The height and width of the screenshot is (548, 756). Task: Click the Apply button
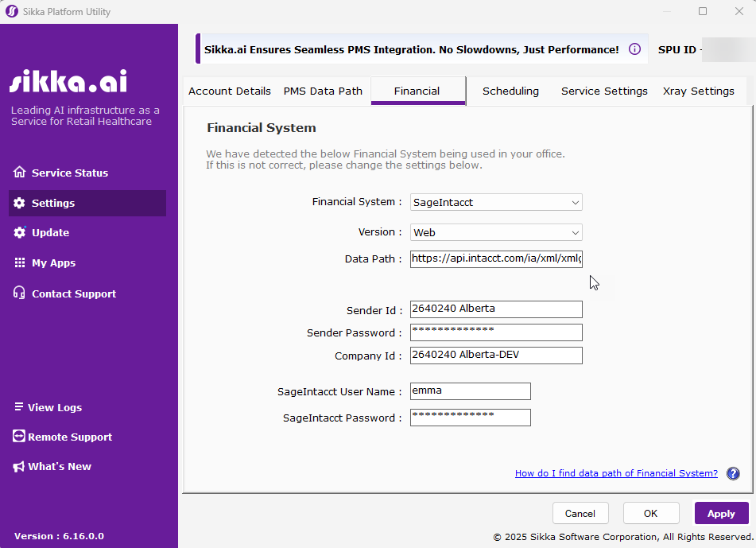pos(721,513)
